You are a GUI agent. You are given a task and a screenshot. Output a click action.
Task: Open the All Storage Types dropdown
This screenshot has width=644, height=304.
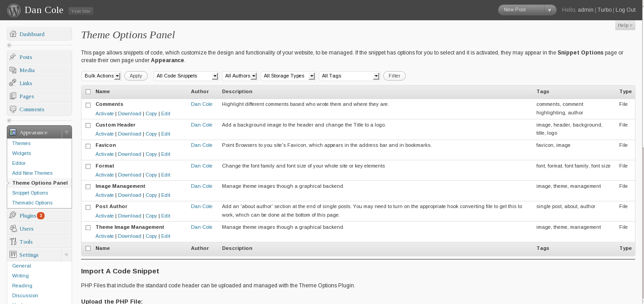(x=288, y=76)
